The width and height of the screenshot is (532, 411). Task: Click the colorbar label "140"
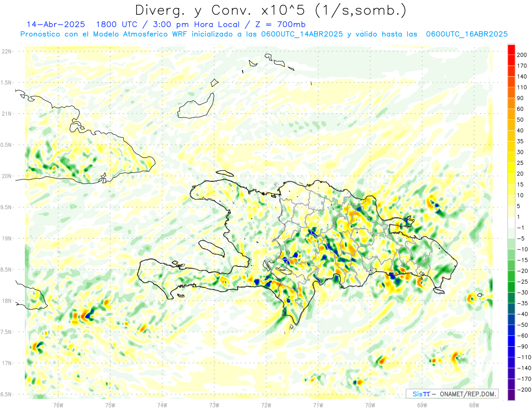point(523,76)
